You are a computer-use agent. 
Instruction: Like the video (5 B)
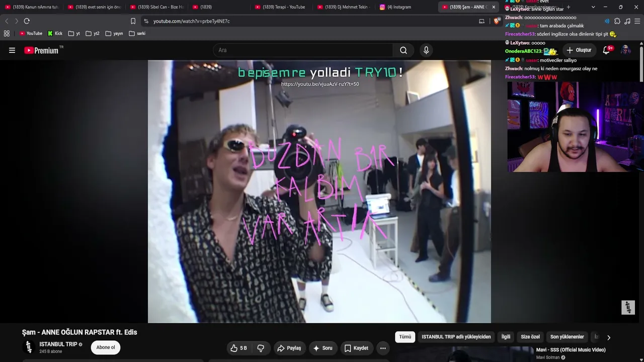coord(239,348)
